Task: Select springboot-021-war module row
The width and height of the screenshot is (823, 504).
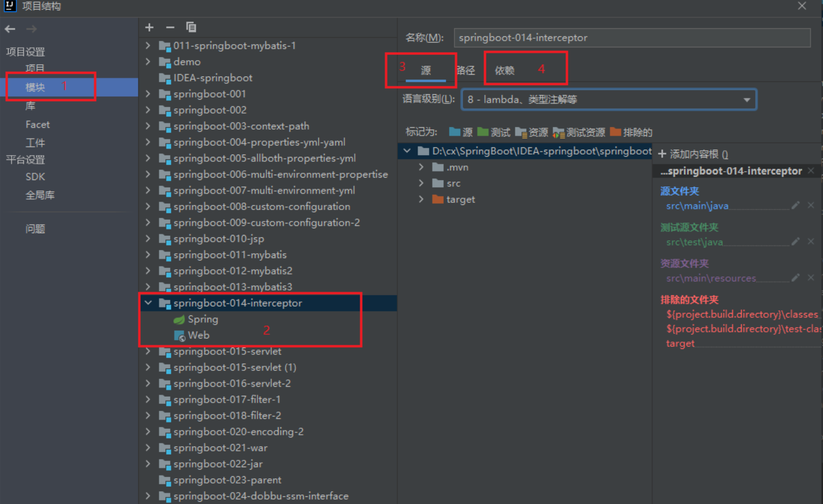Action: [x=268, y=448]
